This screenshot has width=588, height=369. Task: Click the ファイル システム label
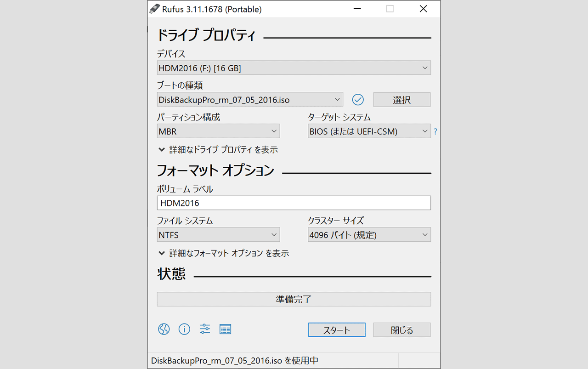pyautogui.click(x=185, y=221)
